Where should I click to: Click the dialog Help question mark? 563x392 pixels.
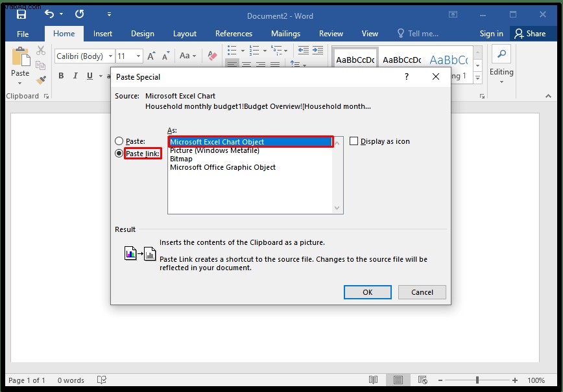(407, 76)
